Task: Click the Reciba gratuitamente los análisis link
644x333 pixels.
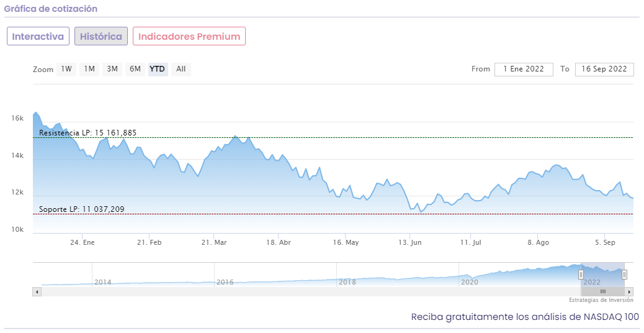Action: [x=525, y=317]
